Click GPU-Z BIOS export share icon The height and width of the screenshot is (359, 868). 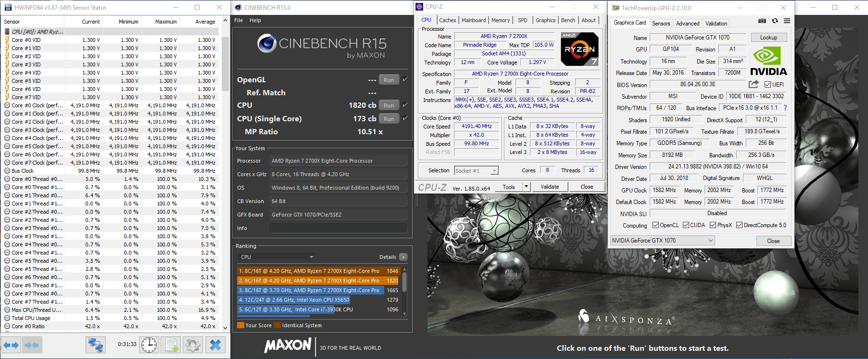(x=754, y=84)
